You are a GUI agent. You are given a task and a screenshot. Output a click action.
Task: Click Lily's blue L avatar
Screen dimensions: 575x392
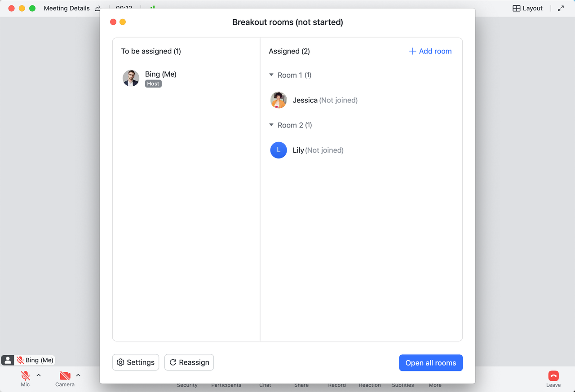pyautogui.click(x=279, y=150)
